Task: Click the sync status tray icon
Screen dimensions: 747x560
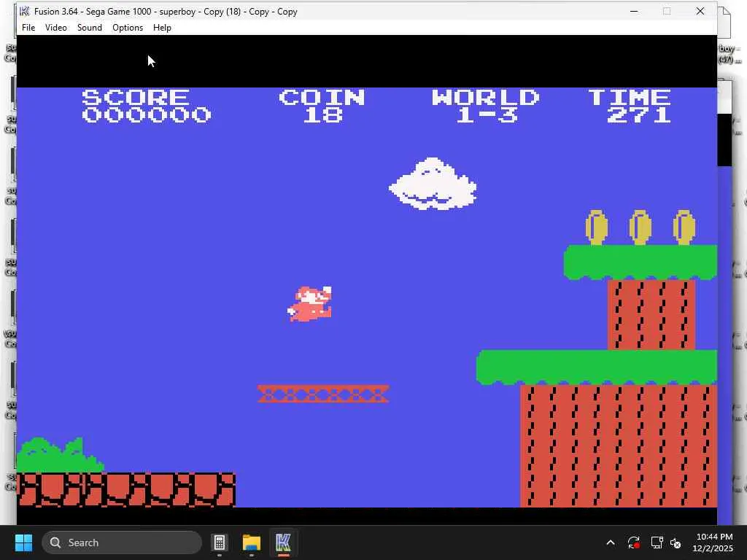Action: point(634,542)
